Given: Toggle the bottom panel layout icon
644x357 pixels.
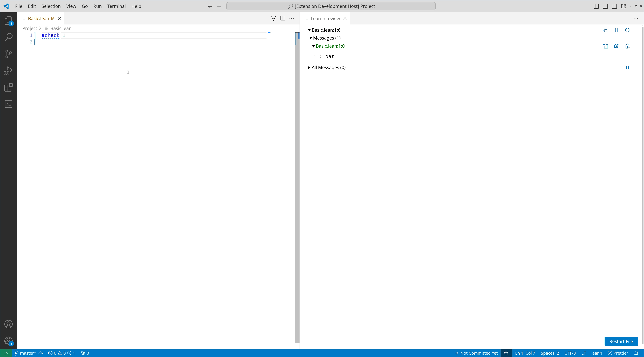Looking at the screenshot, I should coord(605,6).
